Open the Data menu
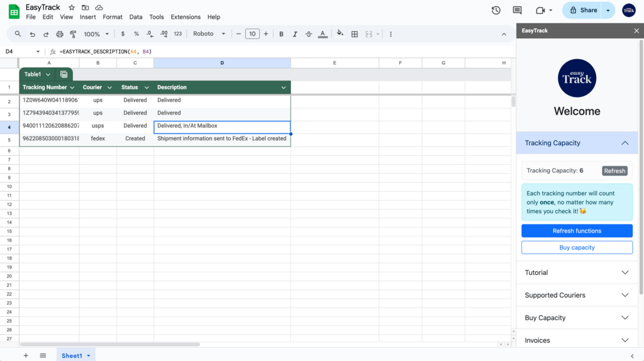Viewport: 644px width, 361px height. pos(136,17)
